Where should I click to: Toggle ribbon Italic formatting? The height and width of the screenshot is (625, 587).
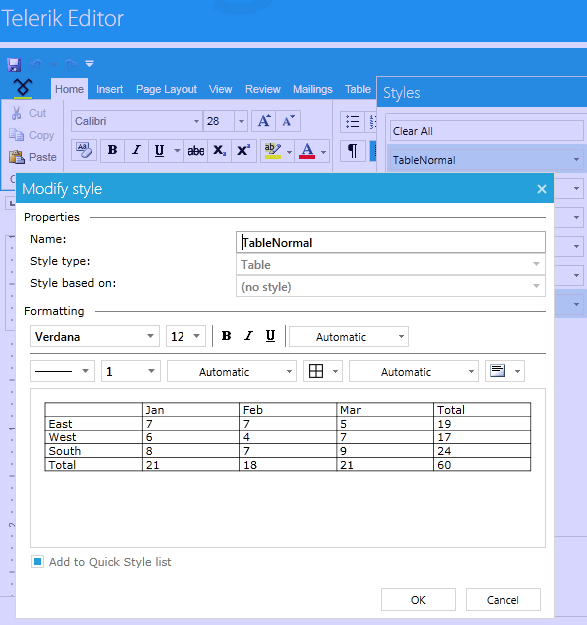coord(136,150)
